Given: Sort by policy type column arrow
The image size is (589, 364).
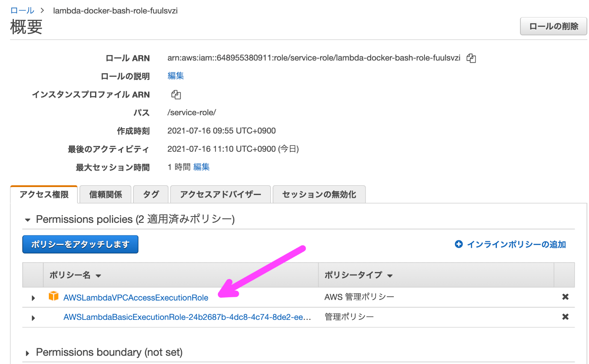Looking at the screenshot, I should tap(390, 276).
